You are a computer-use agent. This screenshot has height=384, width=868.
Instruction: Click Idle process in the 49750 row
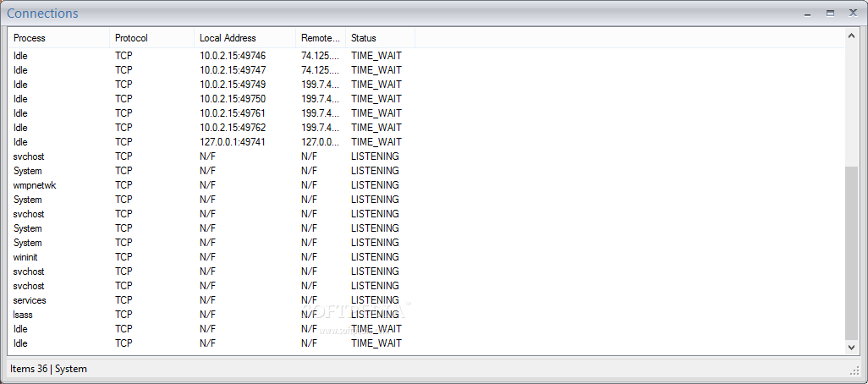coord(20,99)
